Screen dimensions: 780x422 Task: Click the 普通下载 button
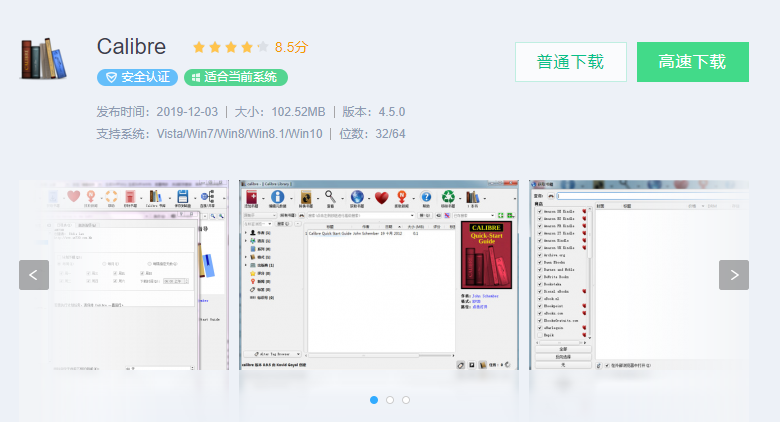click(570, 62)
